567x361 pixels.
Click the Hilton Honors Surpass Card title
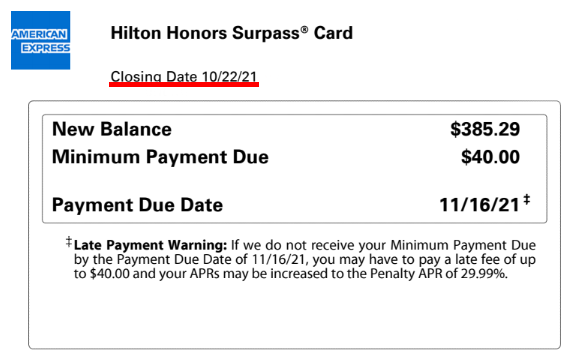coord(231,33)
